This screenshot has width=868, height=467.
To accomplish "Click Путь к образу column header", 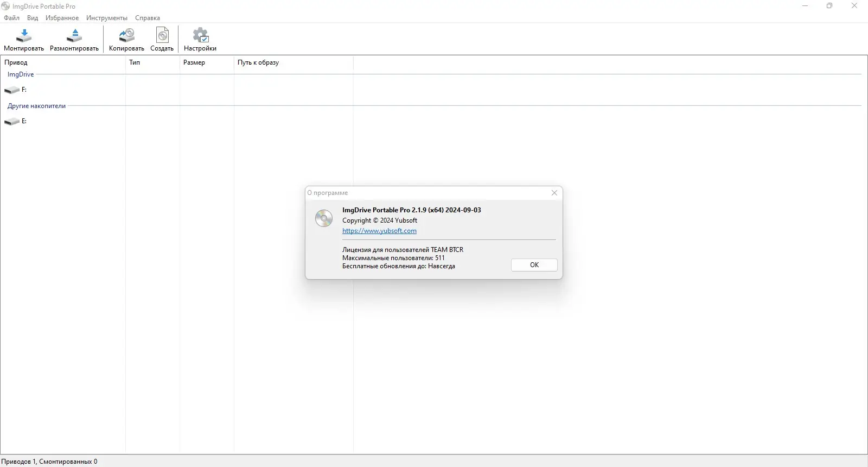I will (x=293, y=62).
